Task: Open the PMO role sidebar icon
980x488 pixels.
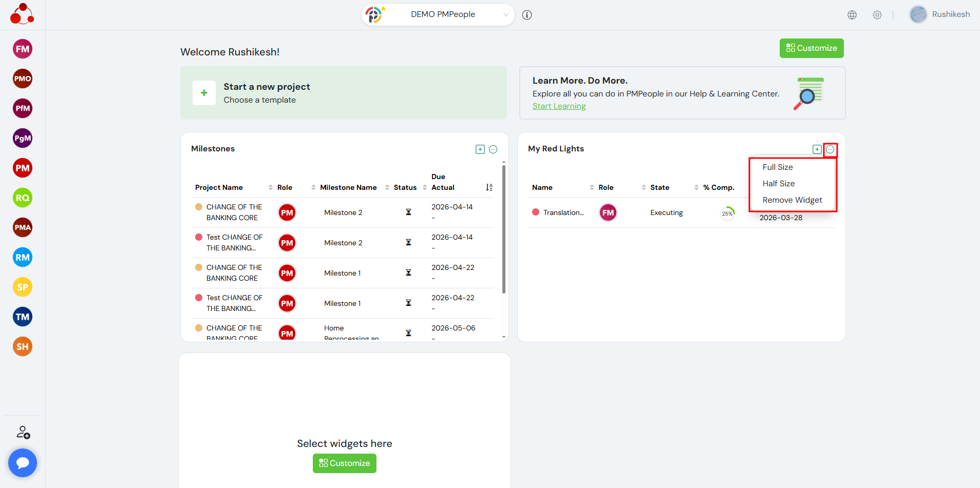Action: coord(23,79)
